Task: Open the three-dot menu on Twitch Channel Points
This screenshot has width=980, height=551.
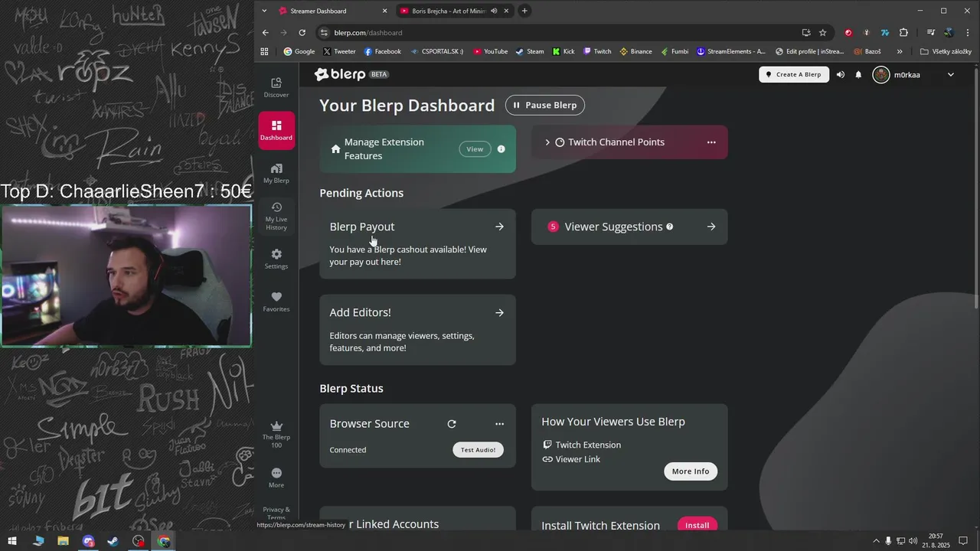Action: [x=711, y=142]
